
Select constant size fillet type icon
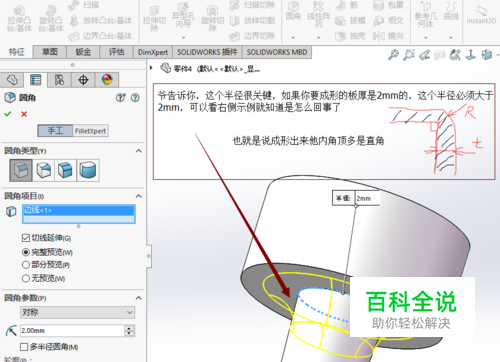(x=21, y=170)
